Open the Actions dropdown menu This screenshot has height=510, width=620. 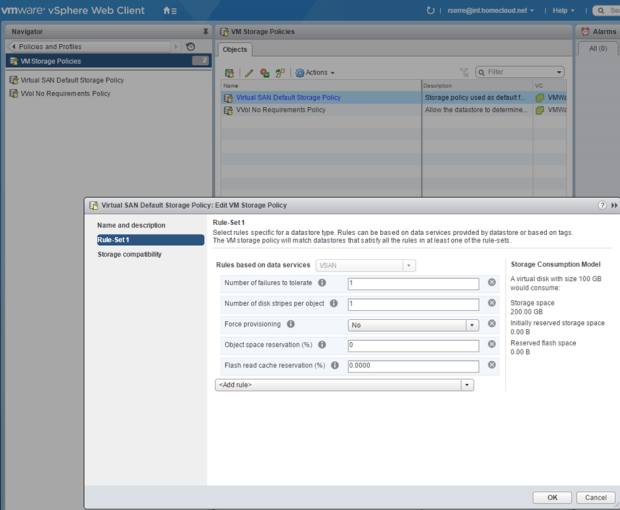point(315,73)
